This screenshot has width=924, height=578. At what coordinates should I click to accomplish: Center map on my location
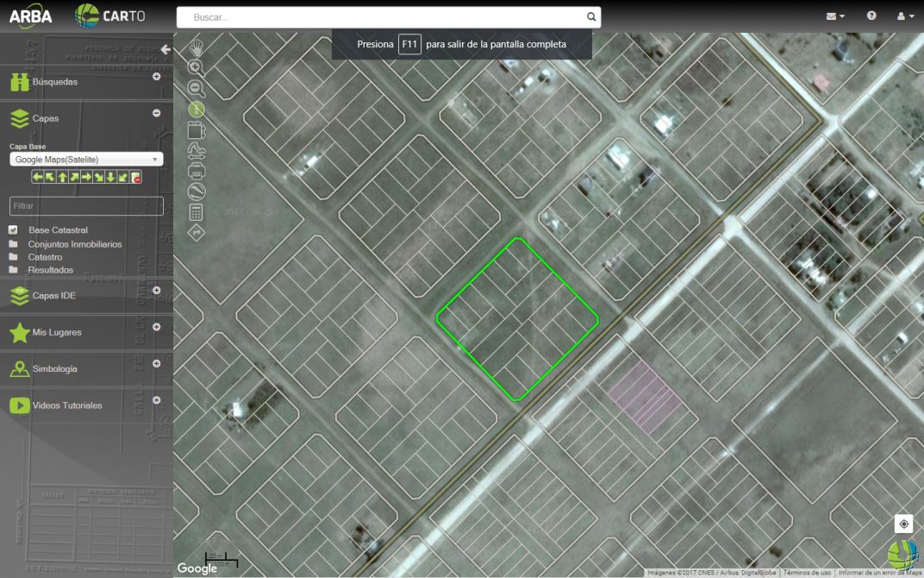click(x=903, y=524)
